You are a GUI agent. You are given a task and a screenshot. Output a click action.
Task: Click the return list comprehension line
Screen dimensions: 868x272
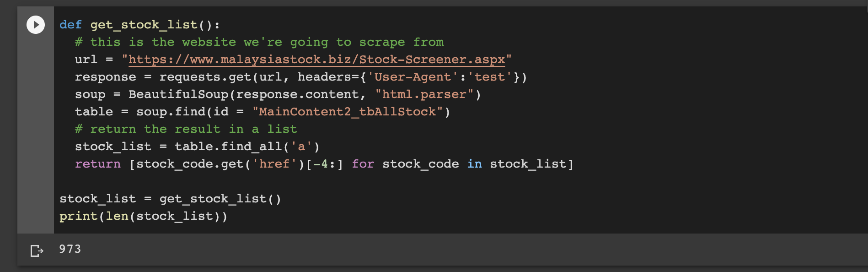[x=324, y=164]
